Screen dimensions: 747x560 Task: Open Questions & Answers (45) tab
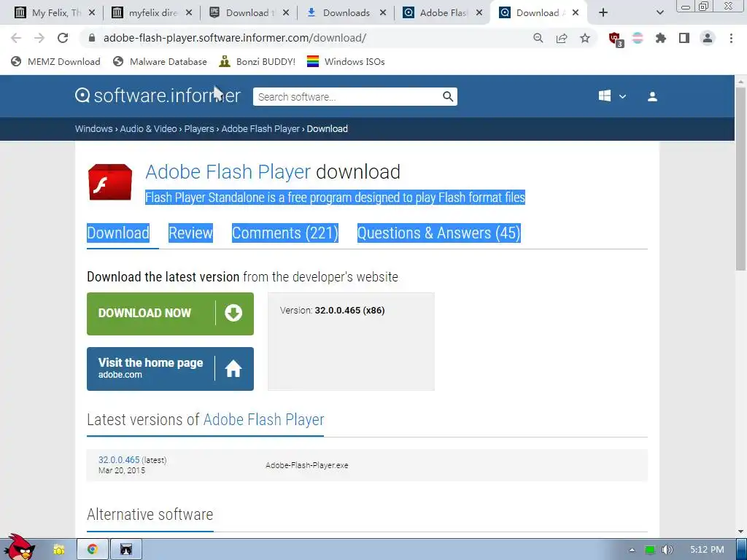(x=438, y=233)
